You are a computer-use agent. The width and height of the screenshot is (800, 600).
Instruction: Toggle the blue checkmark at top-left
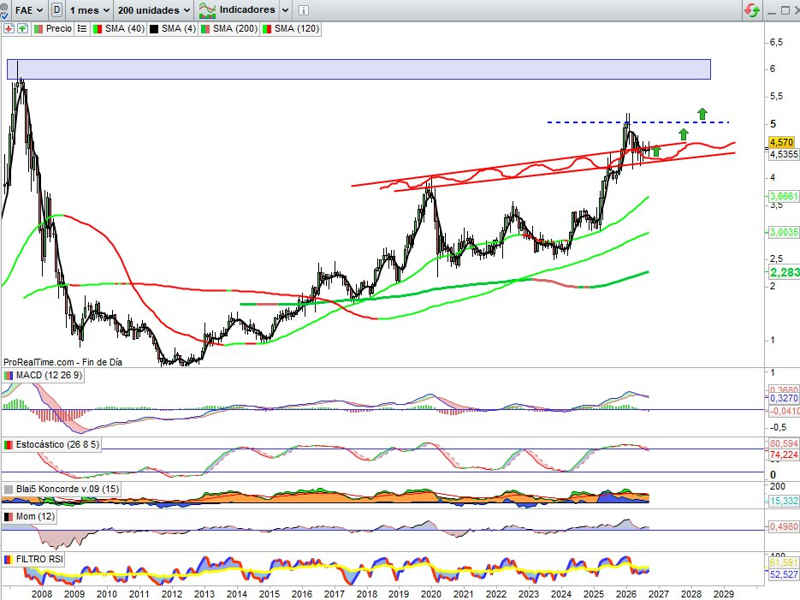tap(4, 15)
